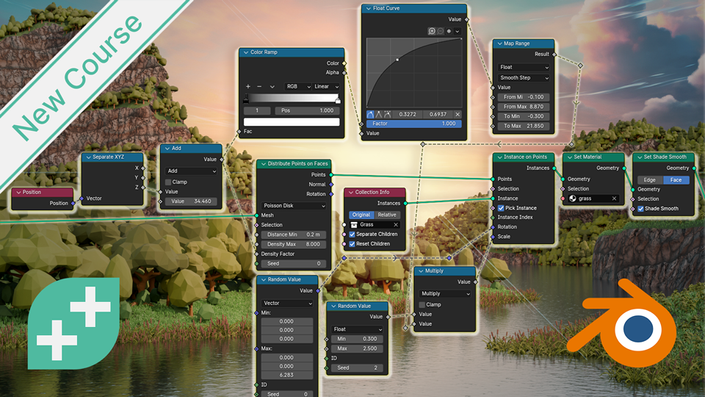The width and height of the screenshot is (705, 397).
Task: Click zoom out icon on Float Curve
Action: click(440, 31)
